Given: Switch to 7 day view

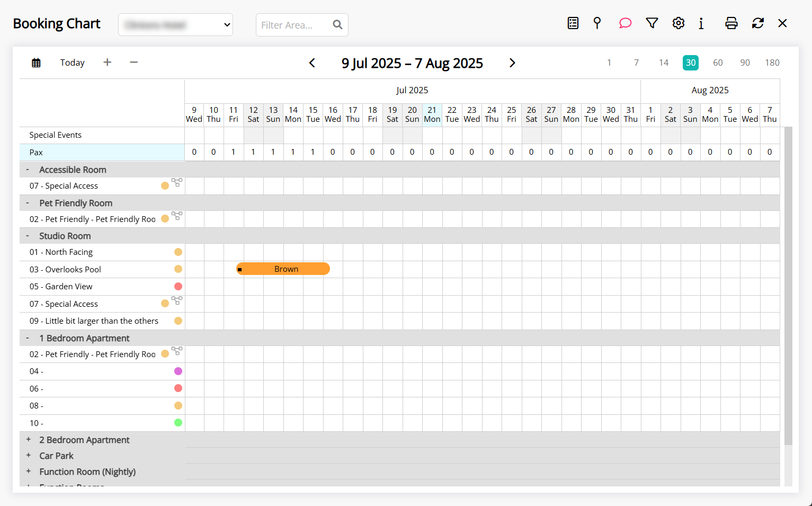Looking at the screenshot, I should [x=636, y=63].
